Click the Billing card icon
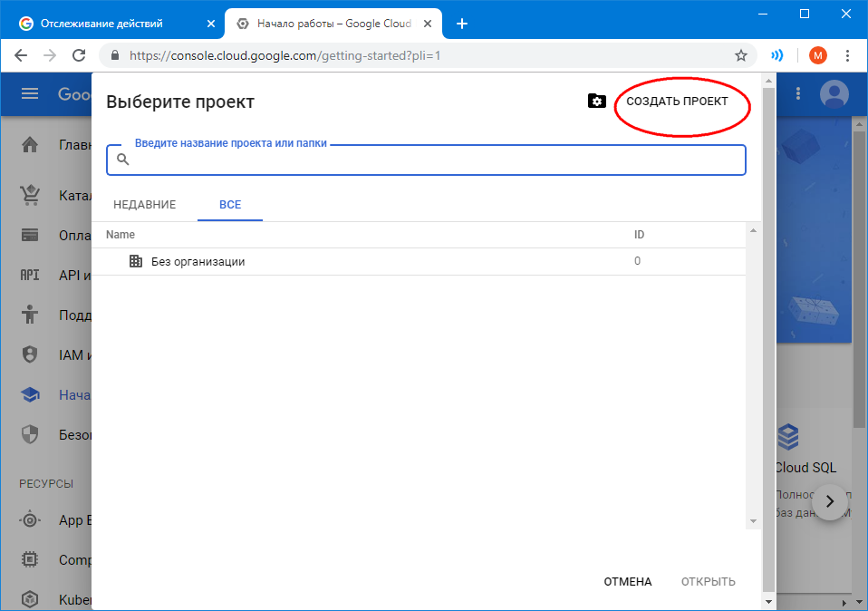 30,236
